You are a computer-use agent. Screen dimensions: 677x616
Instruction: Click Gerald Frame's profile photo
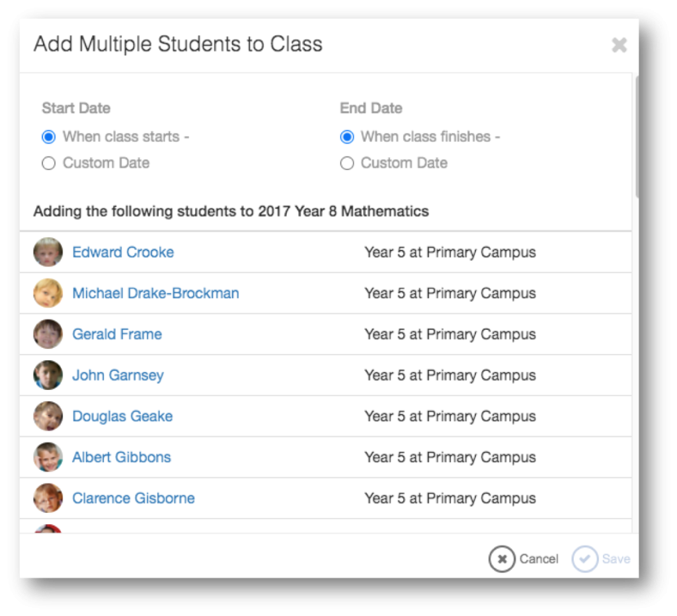point(48,334)
